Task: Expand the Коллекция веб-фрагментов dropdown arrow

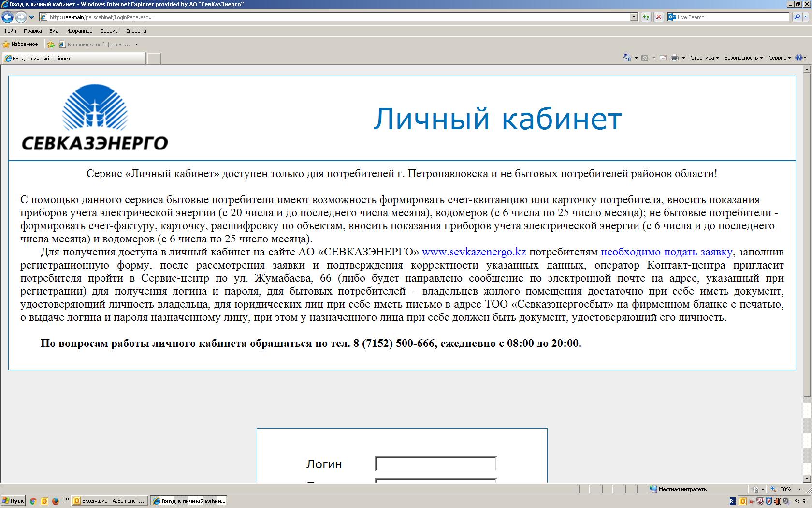Action: click(136, 44)
